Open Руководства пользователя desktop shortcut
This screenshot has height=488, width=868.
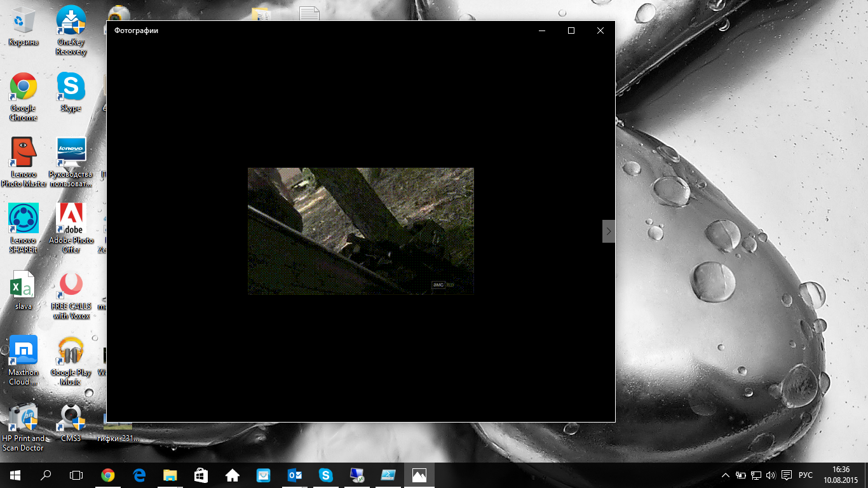click(71, 162)
